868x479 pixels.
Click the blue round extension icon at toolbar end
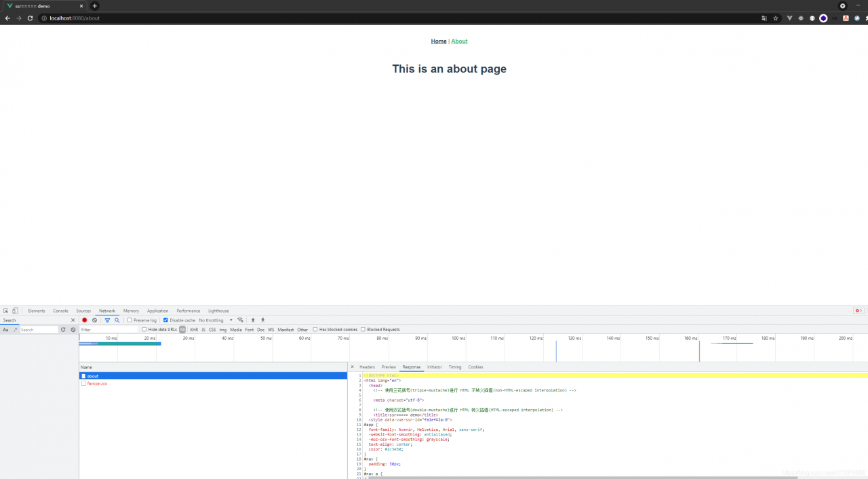[x=857, y=18]
